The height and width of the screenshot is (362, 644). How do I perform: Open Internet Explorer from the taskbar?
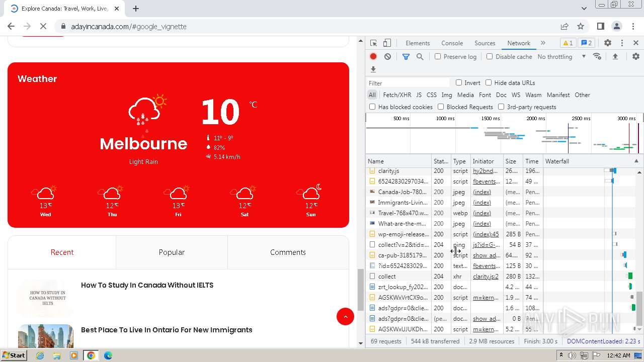[x=40, y=355]
